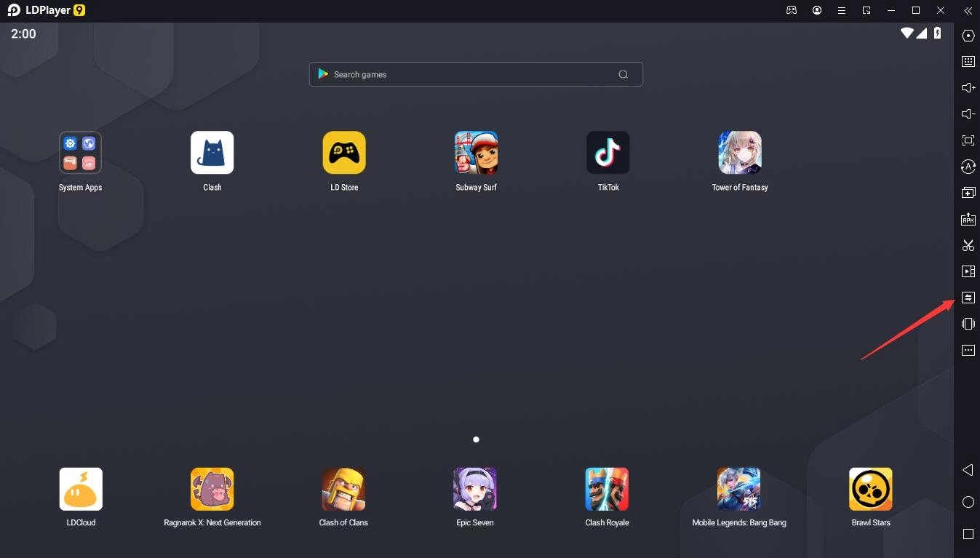Click the home screen page indicator dot
This screenshot has height=558, width=980.
coord(476,439)
